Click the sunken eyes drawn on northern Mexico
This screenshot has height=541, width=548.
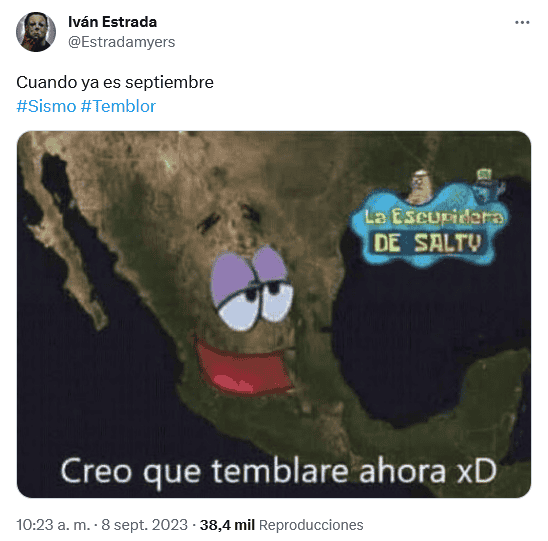229,217
